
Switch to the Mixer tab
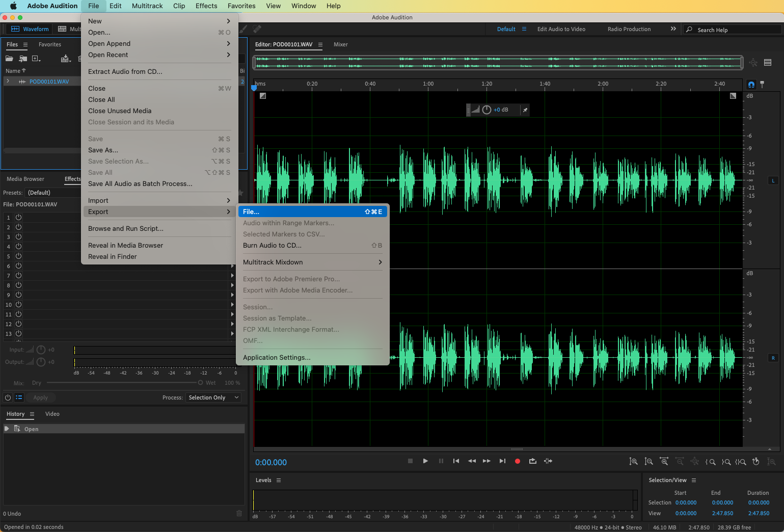pyautogui.click(x=340, y=44)
